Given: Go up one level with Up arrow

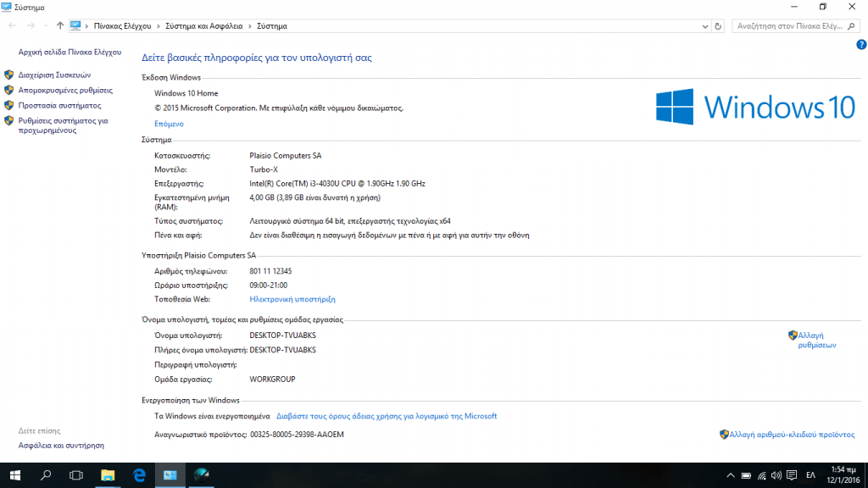Looking at the screenshot, I should (x=60, y=26).
